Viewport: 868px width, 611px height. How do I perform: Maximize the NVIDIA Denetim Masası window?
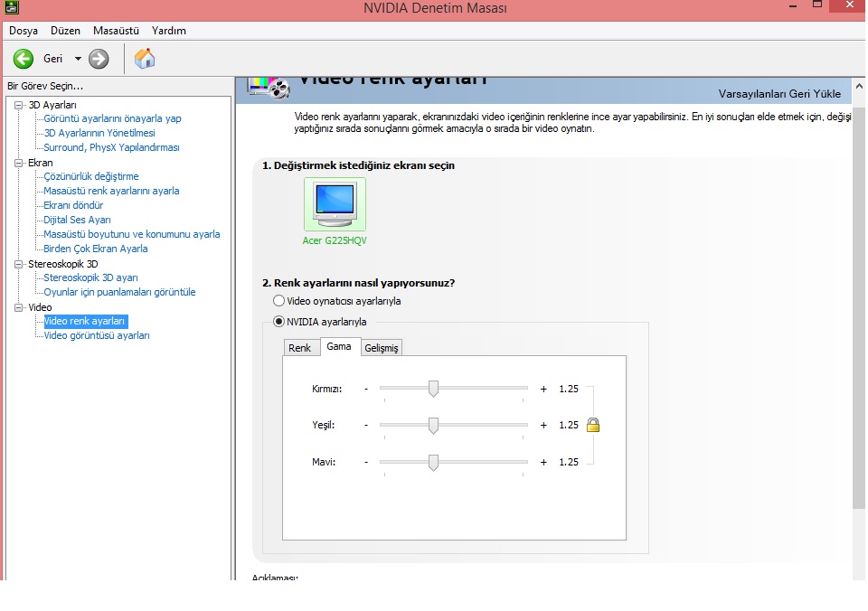[x=817, y=5]
